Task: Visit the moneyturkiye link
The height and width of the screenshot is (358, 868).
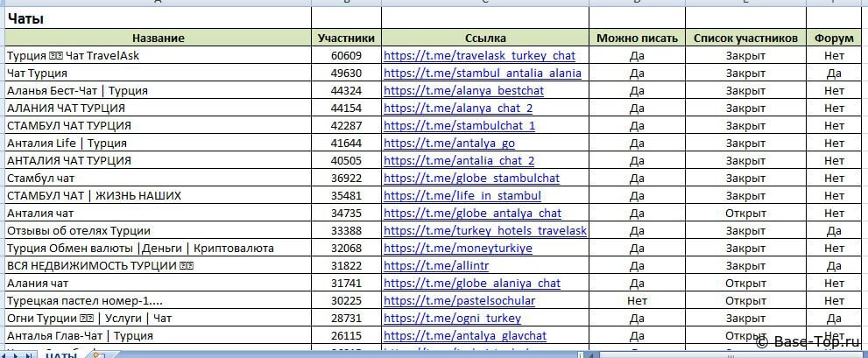Action: pyautogui.click(x=457, y=249)
